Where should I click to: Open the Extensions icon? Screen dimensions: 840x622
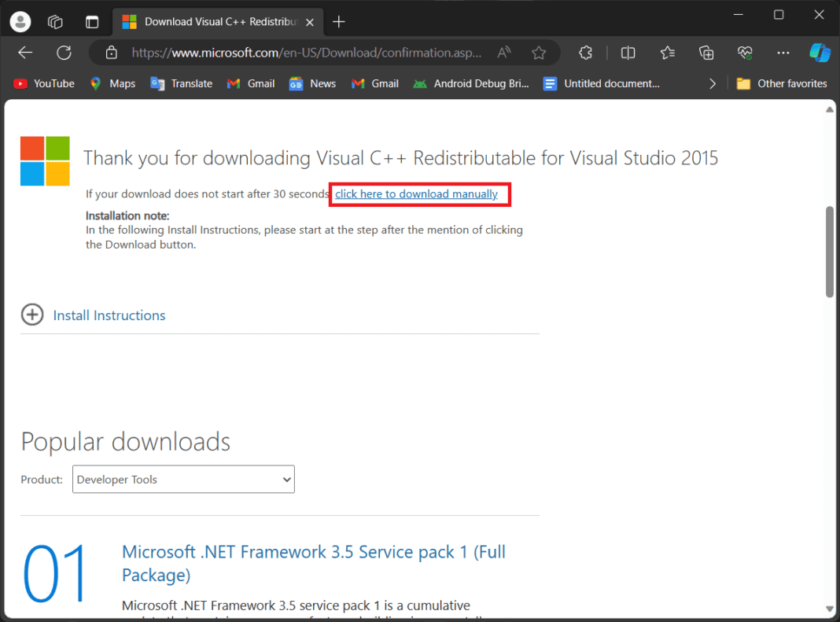point(585,53)
